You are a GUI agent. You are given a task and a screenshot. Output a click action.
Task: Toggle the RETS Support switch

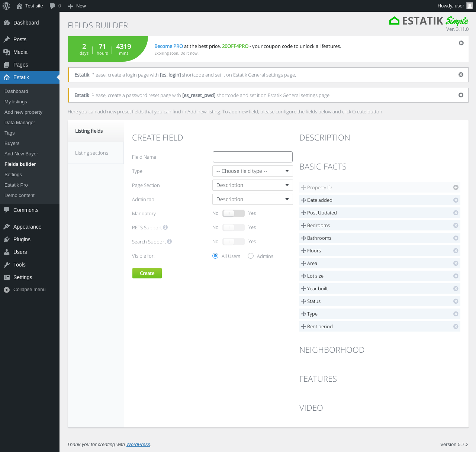click(x=234, y=227)
